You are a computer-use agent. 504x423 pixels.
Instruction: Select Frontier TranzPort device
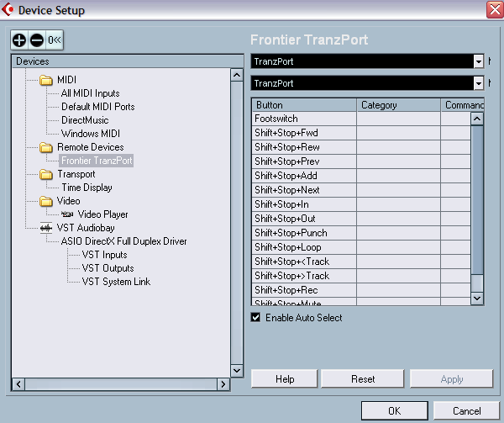tap(97, 161)
